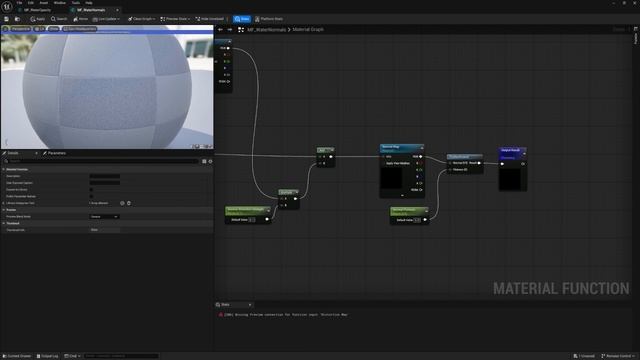This screenshot has width=640, height=360.
Task: Click MF_WaterNormals in the breadcrumb
Action: click(266, 29)
